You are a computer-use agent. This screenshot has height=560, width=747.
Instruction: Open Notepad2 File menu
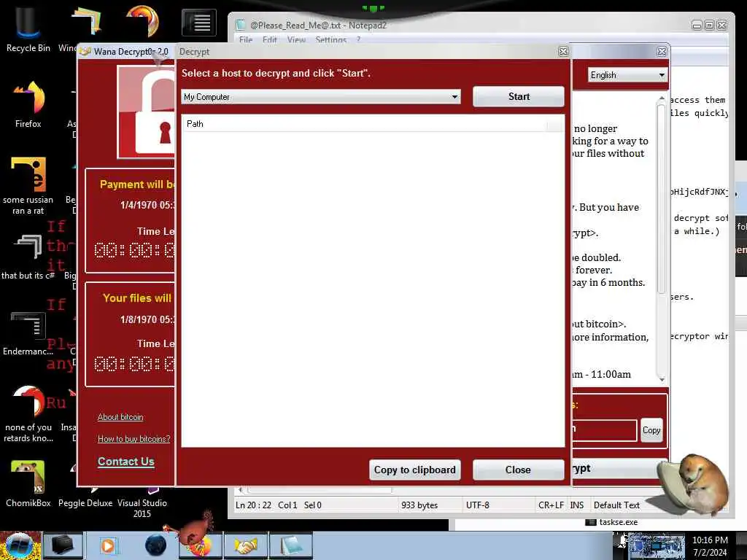(246, 40)
